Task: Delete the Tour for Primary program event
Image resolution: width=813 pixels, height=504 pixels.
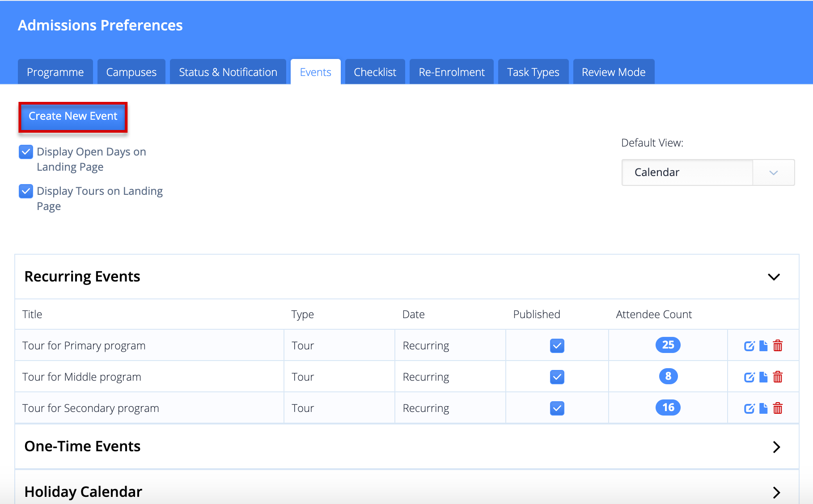Action: [x=778, y=346]
